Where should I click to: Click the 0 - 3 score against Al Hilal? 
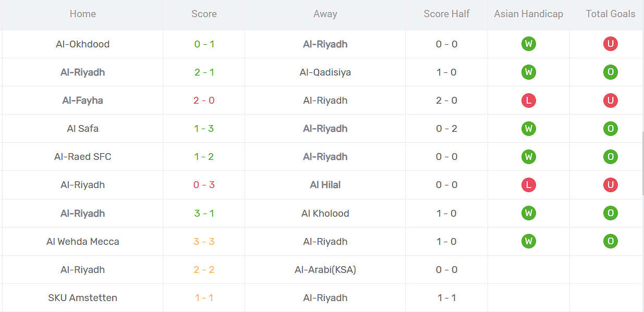(204, 185)
